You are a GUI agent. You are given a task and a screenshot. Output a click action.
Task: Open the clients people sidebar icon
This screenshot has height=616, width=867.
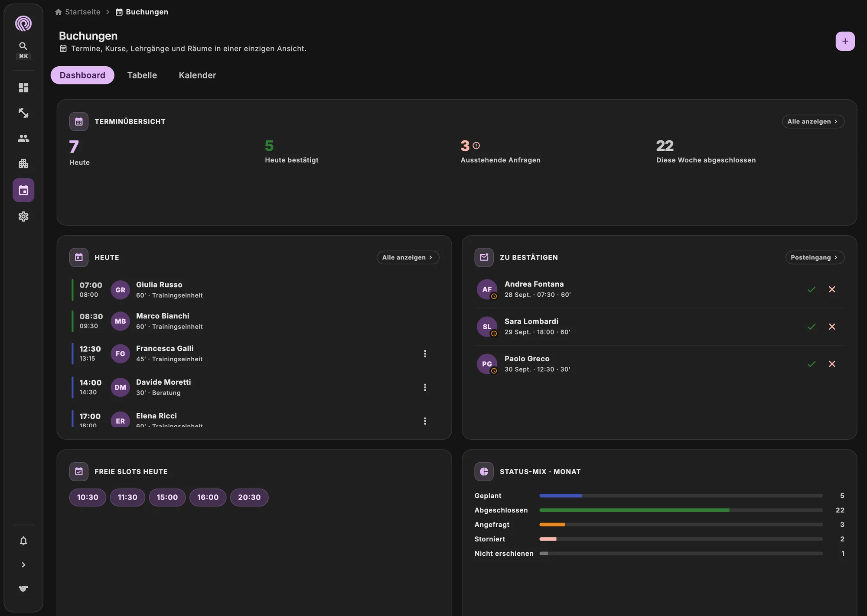pos(23,138)
